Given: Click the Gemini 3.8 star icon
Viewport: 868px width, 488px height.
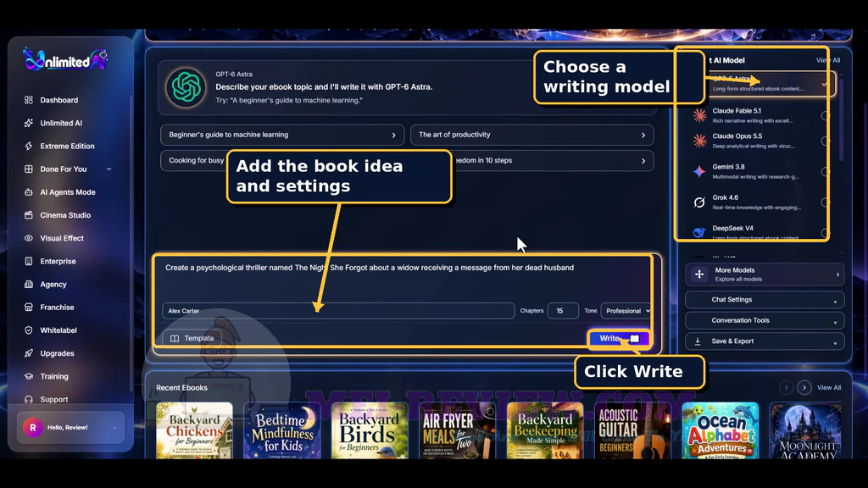Looking at the screenshot, I should pyautogui.click(x=699, y=171).
